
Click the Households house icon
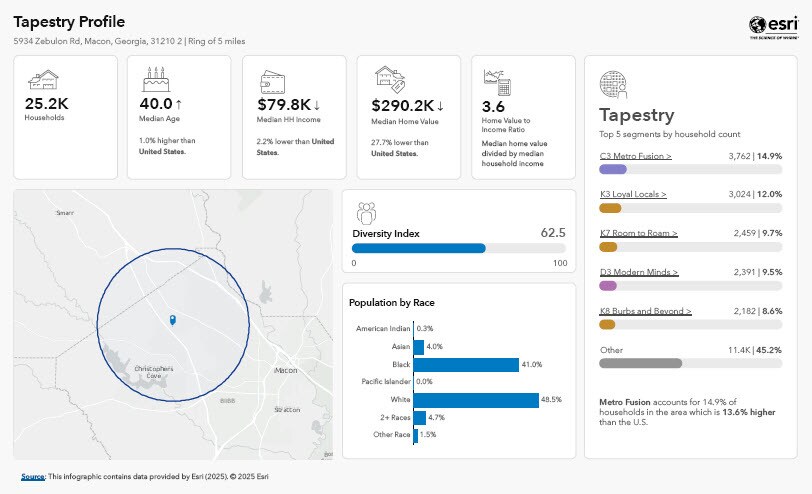(x=42, y=80)
